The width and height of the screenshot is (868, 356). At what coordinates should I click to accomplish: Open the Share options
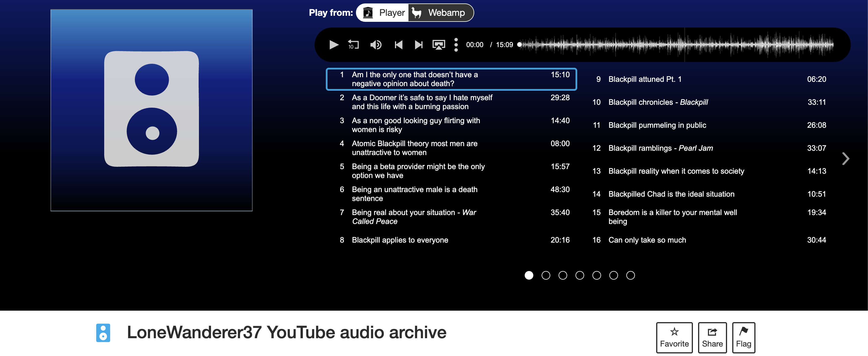(x=712, y=337)
